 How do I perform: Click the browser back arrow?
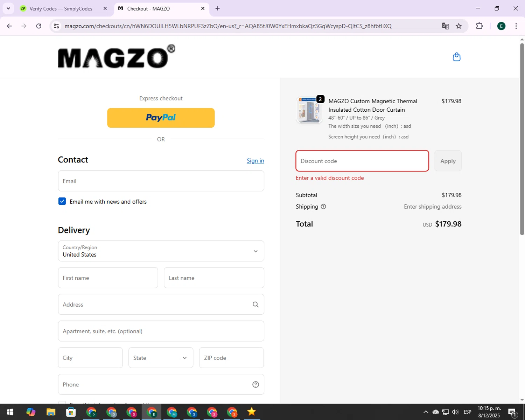(x=9, y=26)
